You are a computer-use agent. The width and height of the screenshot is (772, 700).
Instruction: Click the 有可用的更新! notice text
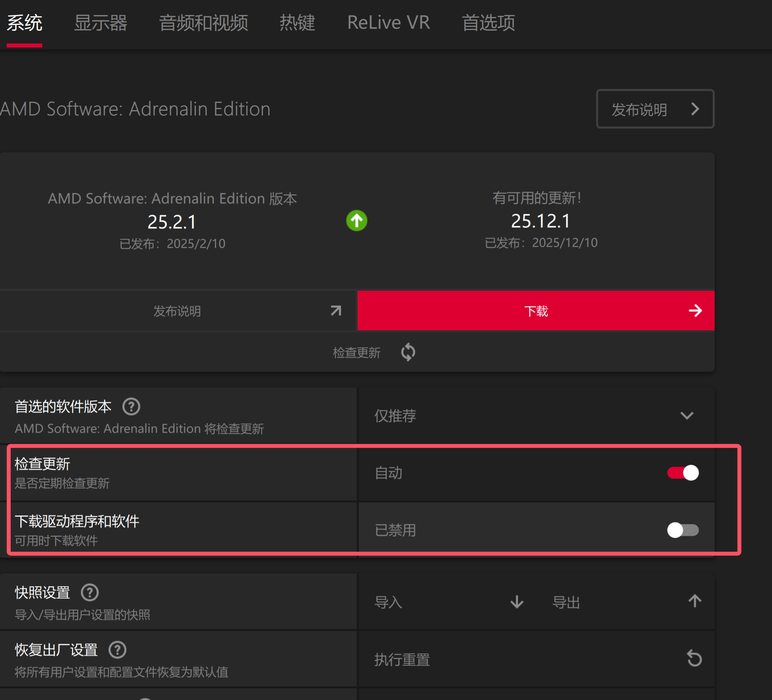tap(537, 198)
